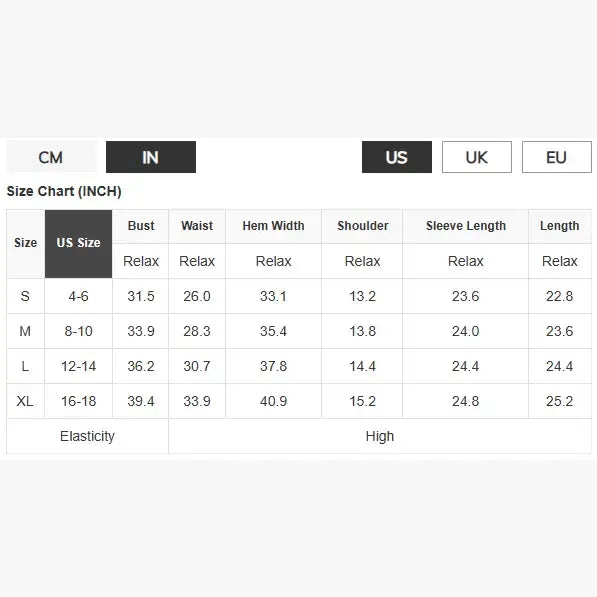
Task: Click the Size column header
Action: click(26, 244)
